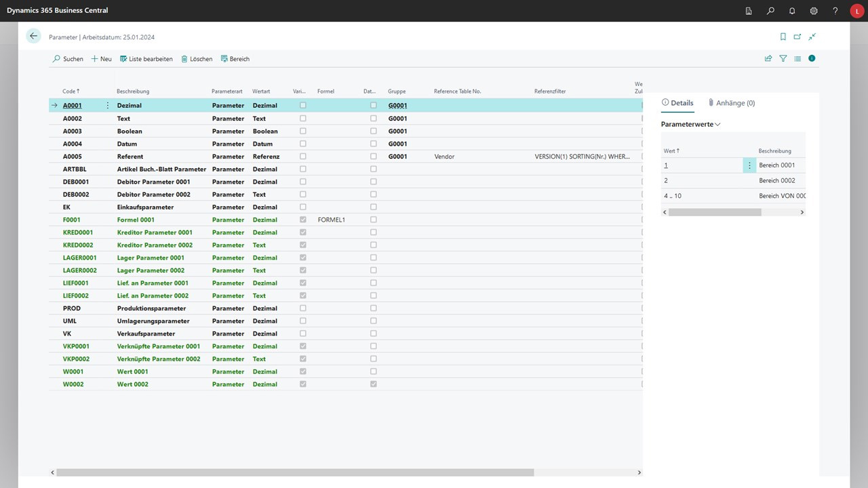Select Umlagerungsparameter description cell
This screenshot has width=868, height=488.
pyautogui.click(x=153, y=321)
